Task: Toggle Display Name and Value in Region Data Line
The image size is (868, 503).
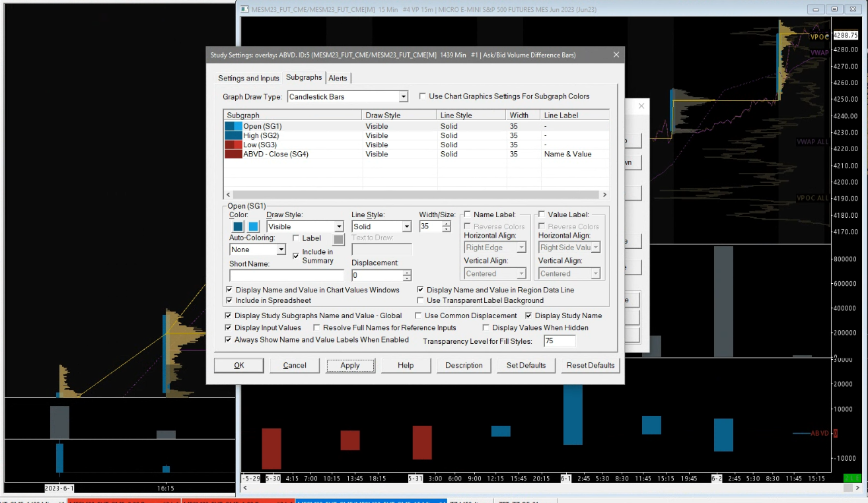Action: (x=420, y=290)
